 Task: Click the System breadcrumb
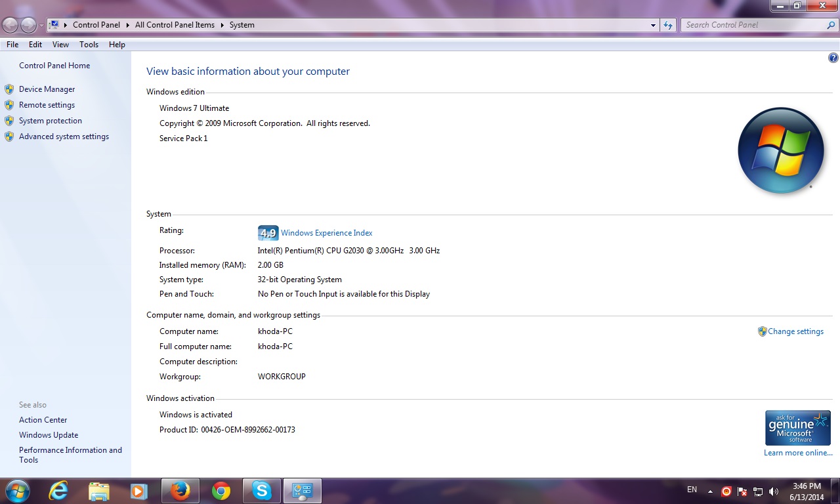point(241,25)
